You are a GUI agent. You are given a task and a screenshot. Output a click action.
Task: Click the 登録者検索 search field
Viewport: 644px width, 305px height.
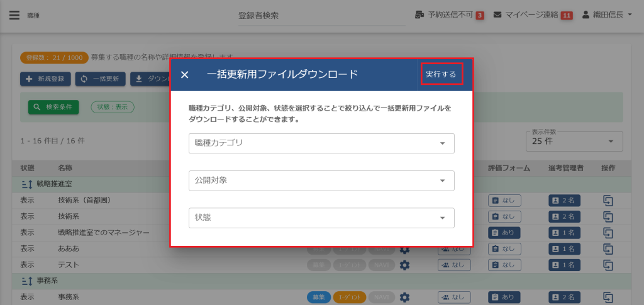[321, 16]
